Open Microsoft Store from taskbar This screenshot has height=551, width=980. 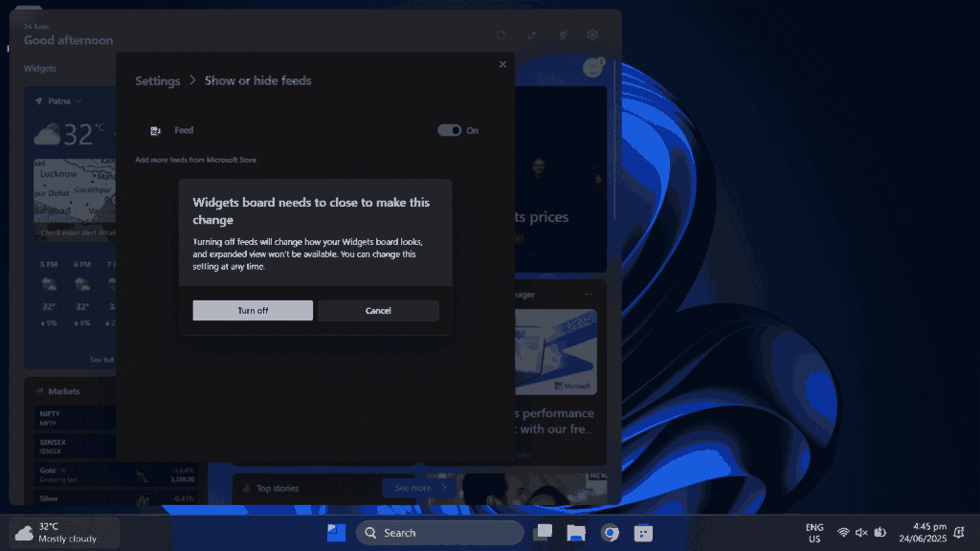click(643, 533)
